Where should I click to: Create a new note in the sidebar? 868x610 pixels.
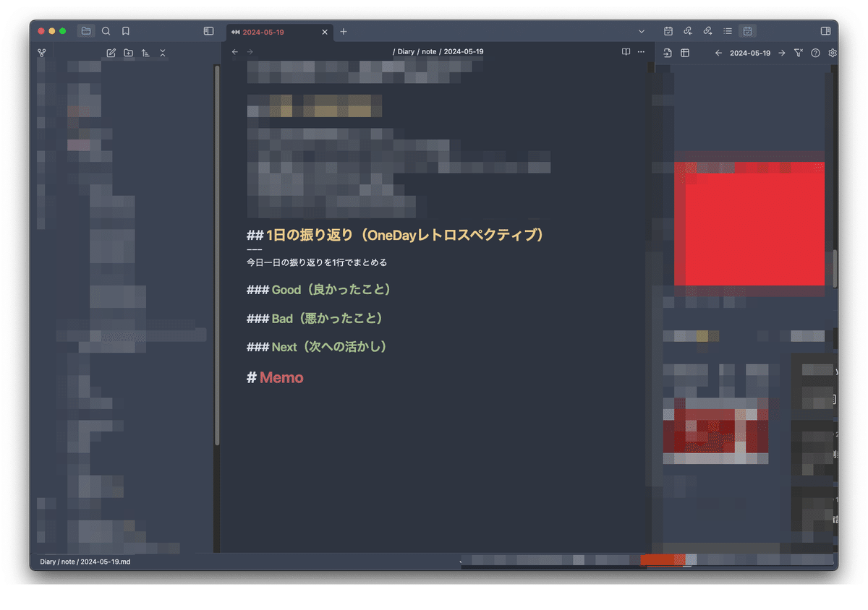110,52
